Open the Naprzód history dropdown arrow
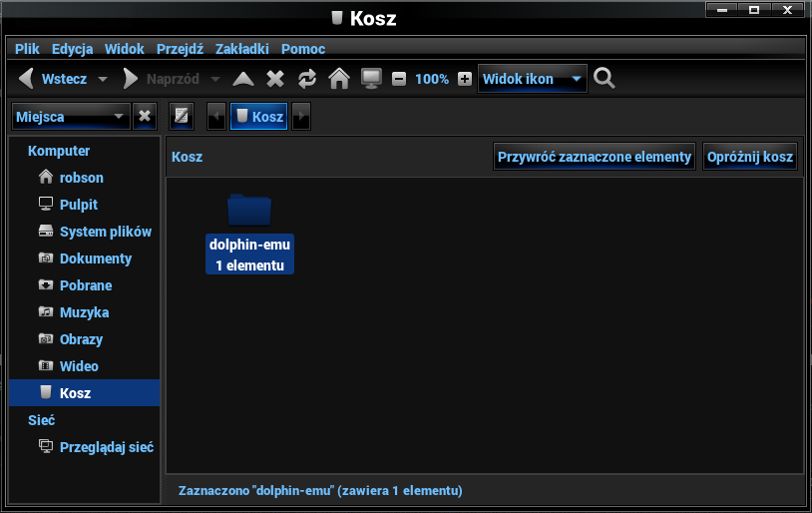The image size is (812, 513). pyautogui.click(x=215, y=79)
